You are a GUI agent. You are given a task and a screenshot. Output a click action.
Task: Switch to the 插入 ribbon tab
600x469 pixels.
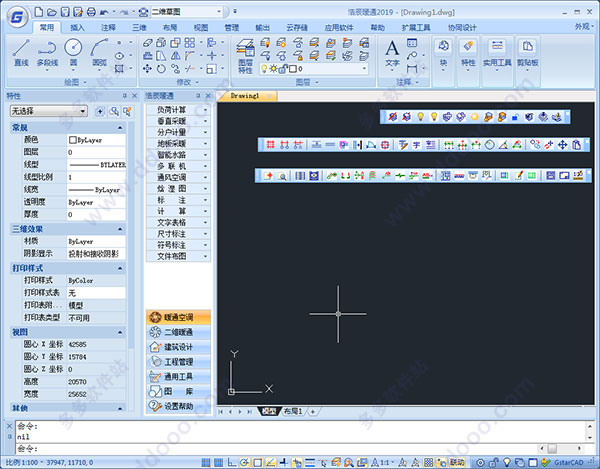click(x=77, y=28)
